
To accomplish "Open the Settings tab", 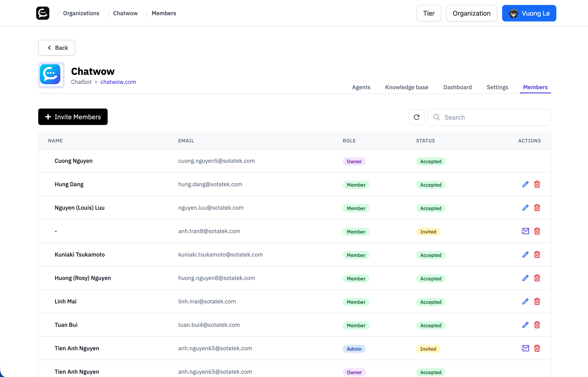I will pos(497,87).
